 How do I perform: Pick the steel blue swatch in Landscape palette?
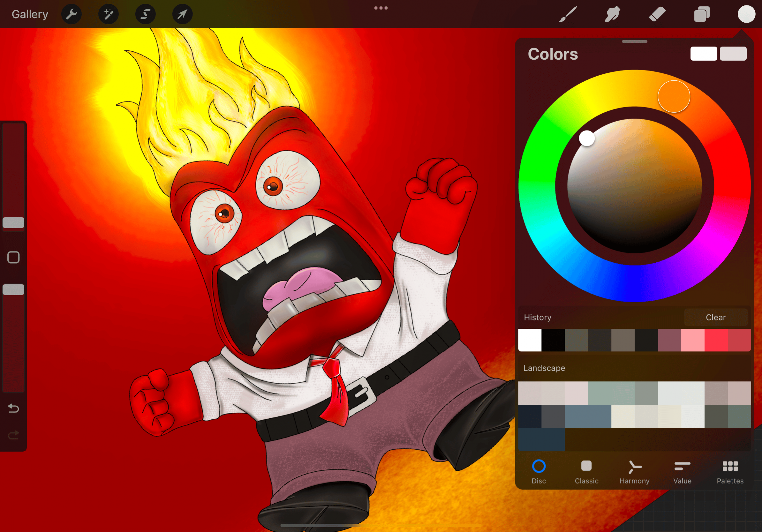tap(588, 416)
